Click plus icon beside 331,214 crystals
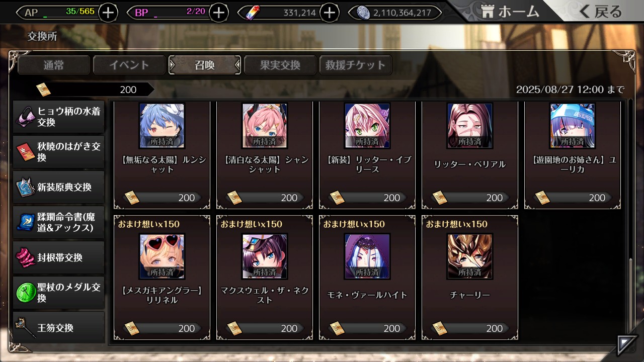The height and width of the screenshot is (362, 644). [329, 13]
